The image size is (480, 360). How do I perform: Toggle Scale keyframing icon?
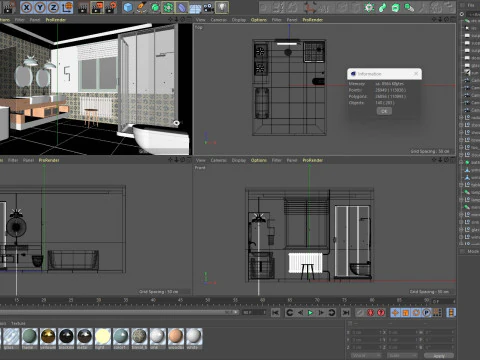406,313
